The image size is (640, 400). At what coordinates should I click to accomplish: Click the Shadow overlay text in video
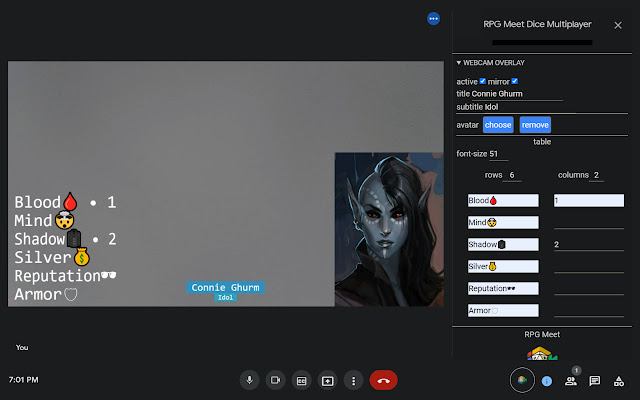coord(48,239)
